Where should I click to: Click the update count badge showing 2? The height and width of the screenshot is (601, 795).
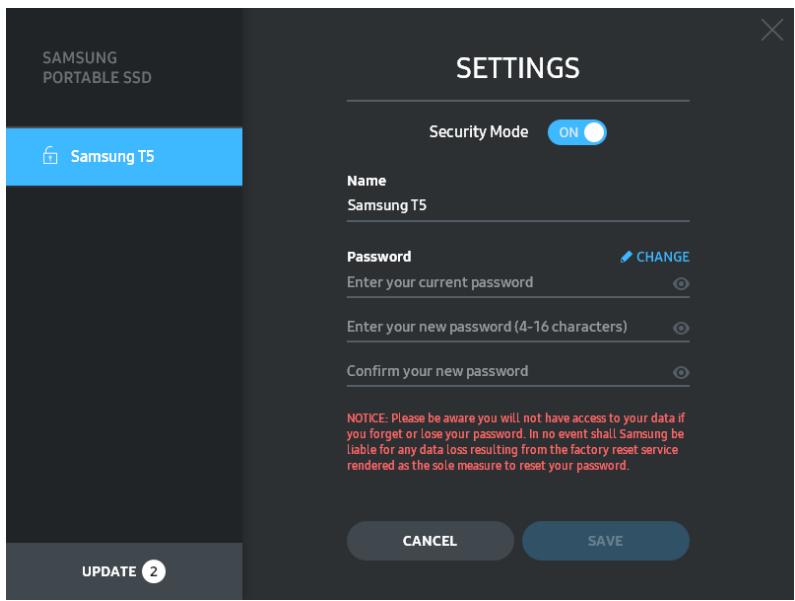(x=155, y=572)
